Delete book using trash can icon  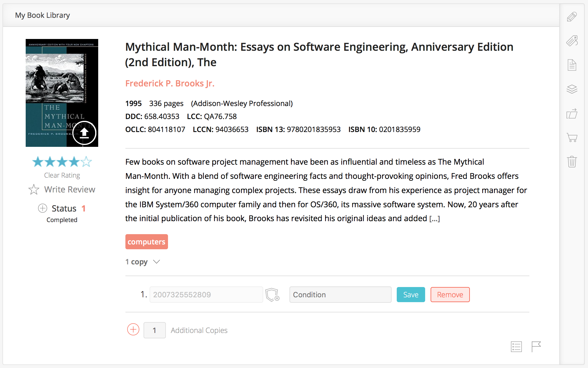click(572, 162)
